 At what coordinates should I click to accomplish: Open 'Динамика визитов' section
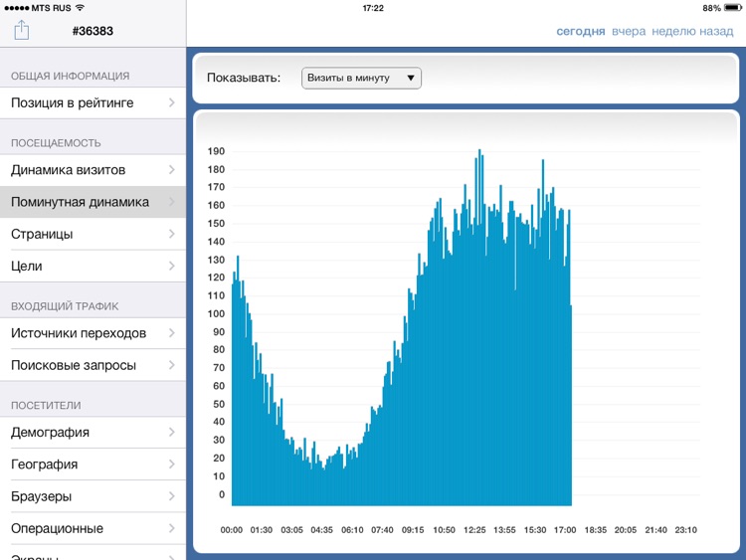(x=93, y=170)
